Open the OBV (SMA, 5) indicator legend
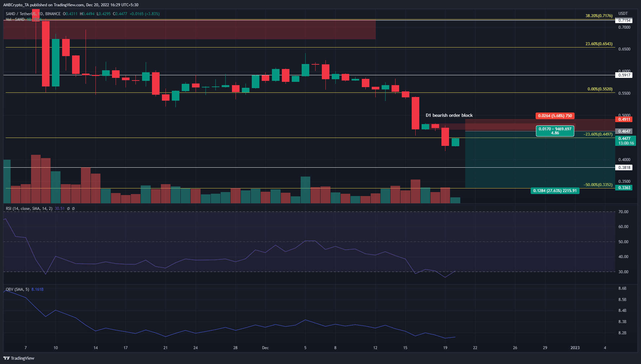 click(x=18, y=289)
